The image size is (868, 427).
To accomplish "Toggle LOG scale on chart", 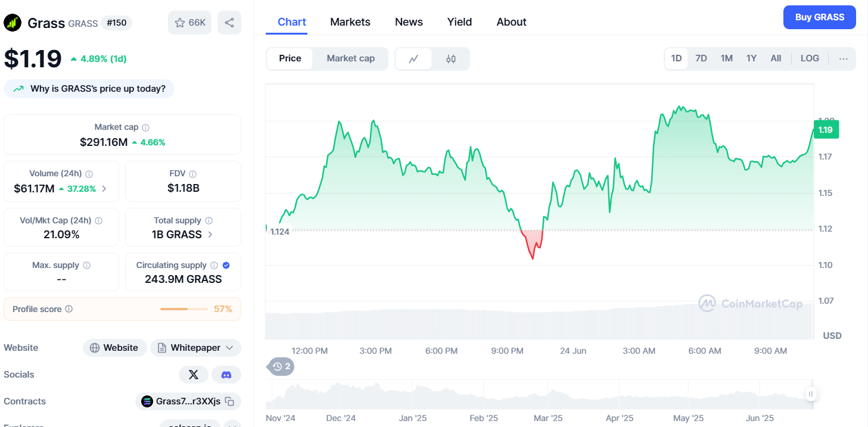I will (x=810, y=58).
